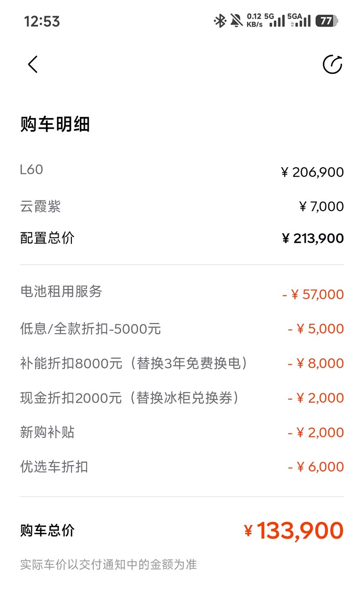This screenshot has height=592, width=364.
Task: Select the 新购补贴 subsidy row
Action: [47, 432]
